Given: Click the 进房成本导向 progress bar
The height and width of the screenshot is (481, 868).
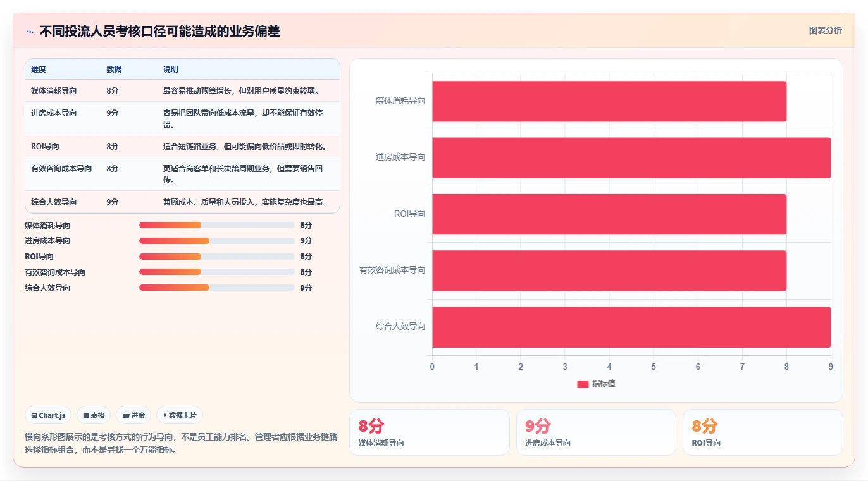Looking at the screenshot, I should pyautogui.click(x=216, y=241).
